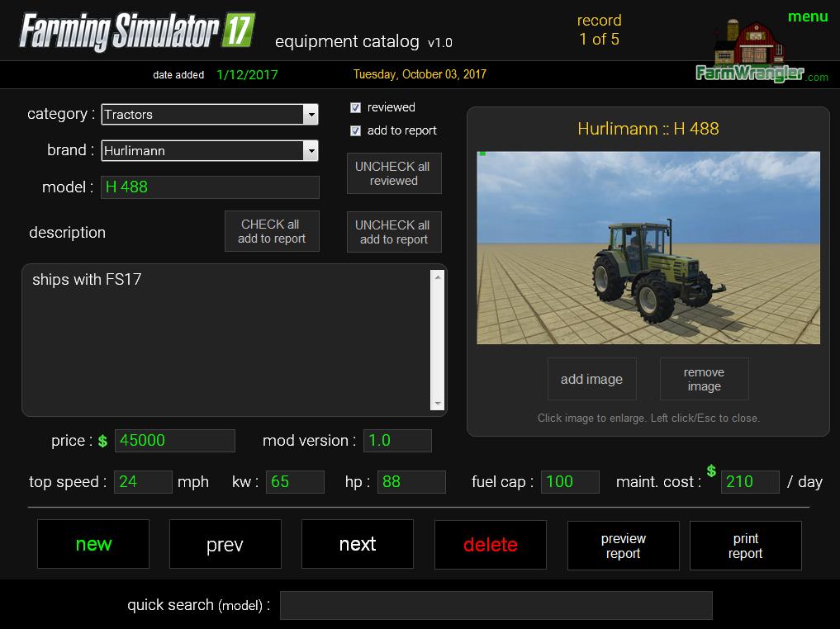
Task: Select the price input field
Action: pyautogui.click(x=174, y=441)
